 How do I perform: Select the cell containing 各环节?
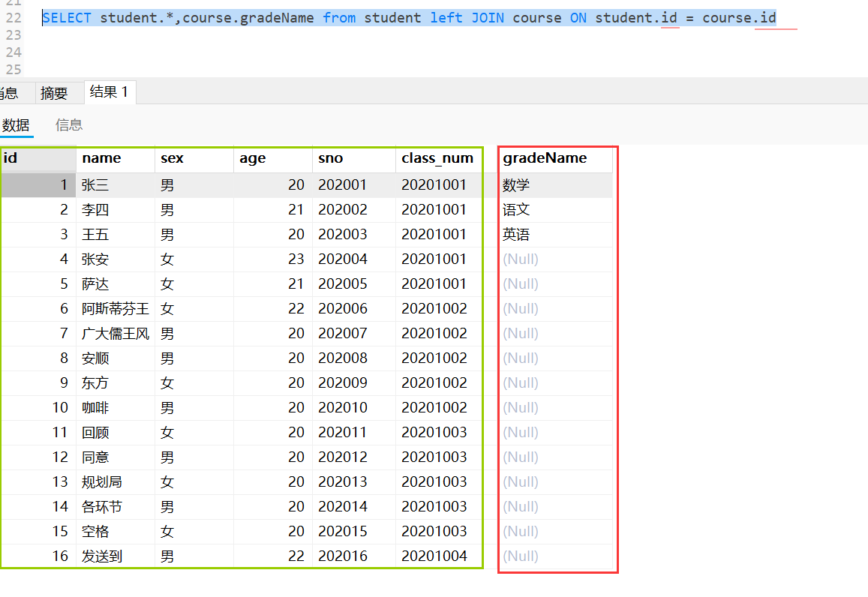[x=115, y=507]
